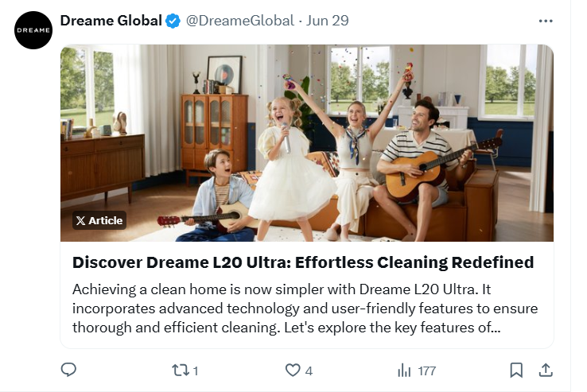
Task: Open the three-dot more options menu
Action: (546, 21)
